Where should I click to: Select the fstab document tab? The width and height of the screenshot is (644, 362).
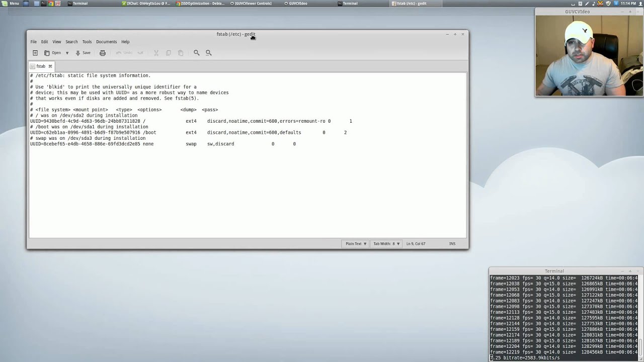point(41,66)
